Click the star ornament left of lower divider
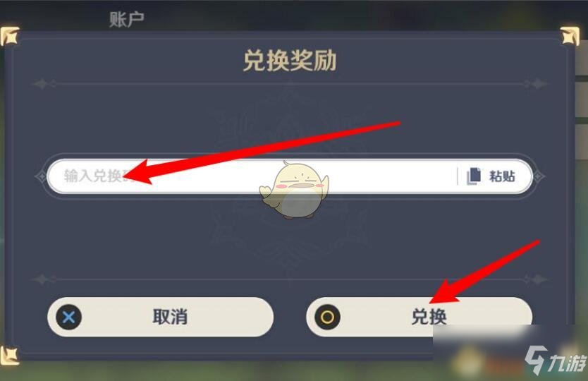Screen dimensions: 588x381 point(42,279)
